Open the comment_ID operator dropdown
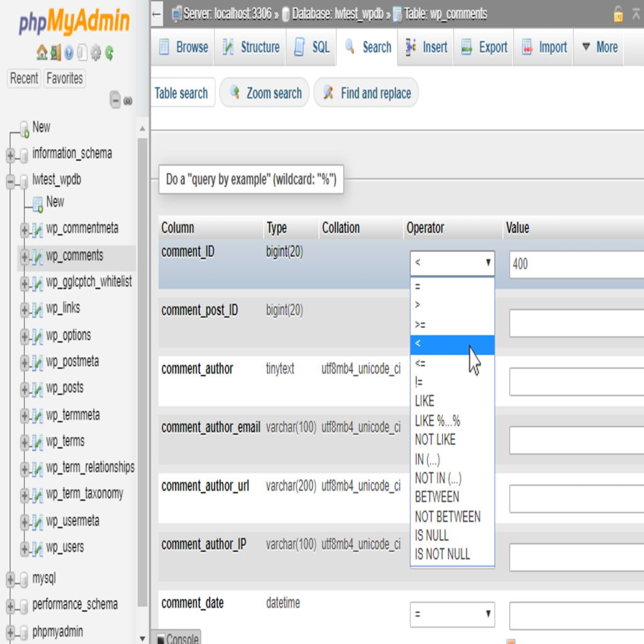The height and width of the screenshot is (644, 644). click(x=452, y=263)
